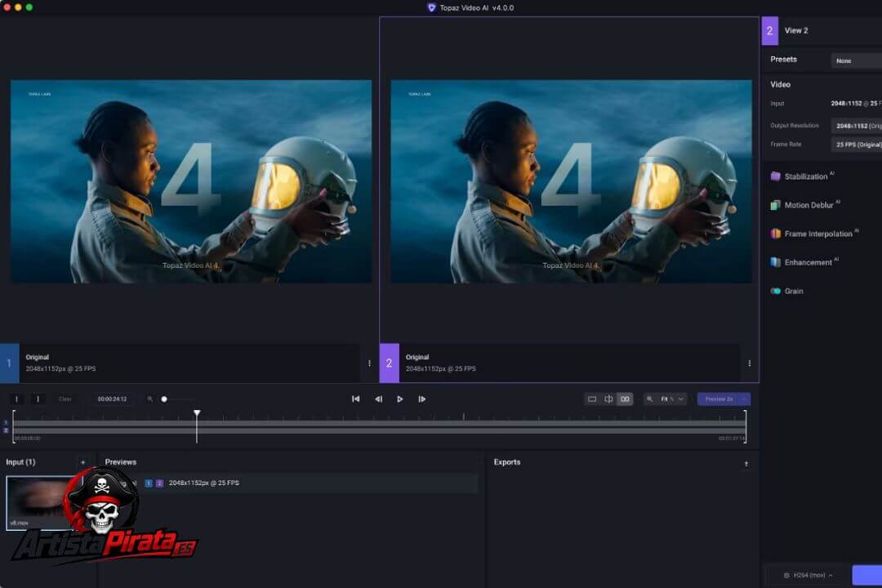Image resolution: width=882 pixels, height=588 pixels.
Task: Click the timeline playhead marker
Action: tap(197, 413)
